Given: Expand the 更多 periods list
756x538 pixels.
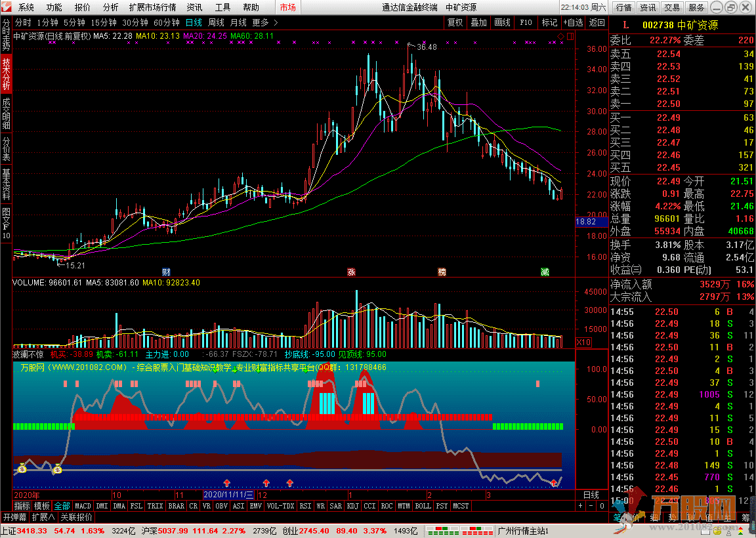Looking at the screenshot, I should 264,23.
